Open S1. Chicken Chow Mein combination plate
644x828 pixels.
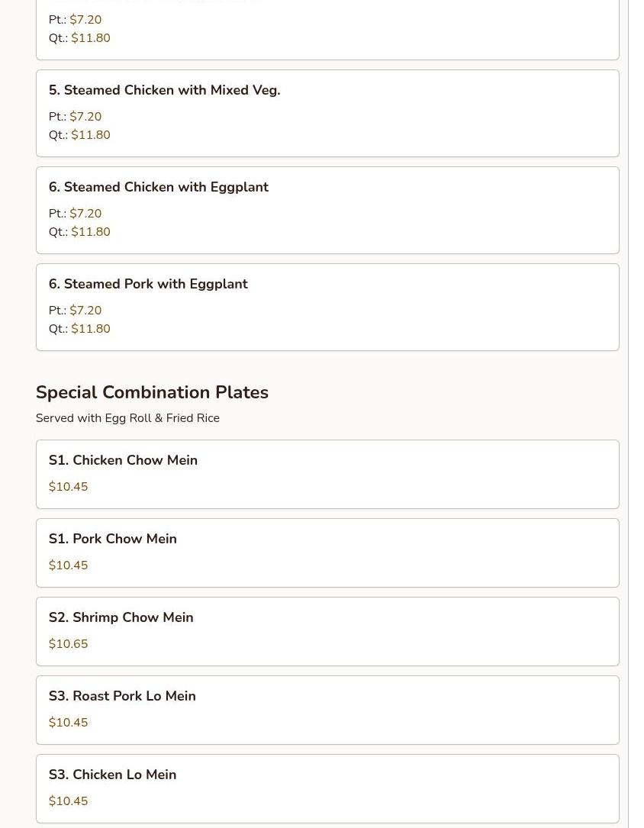click(x=123, y=460)
